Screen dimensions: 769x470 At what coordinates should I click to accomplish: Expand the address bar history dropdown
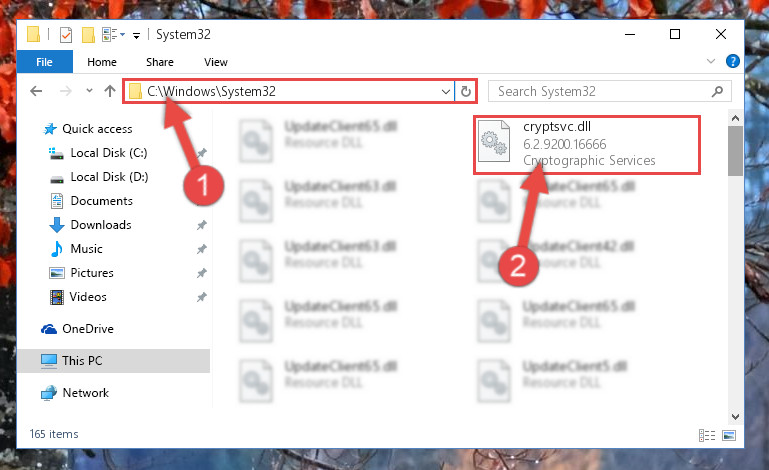[x=445, y=92]
